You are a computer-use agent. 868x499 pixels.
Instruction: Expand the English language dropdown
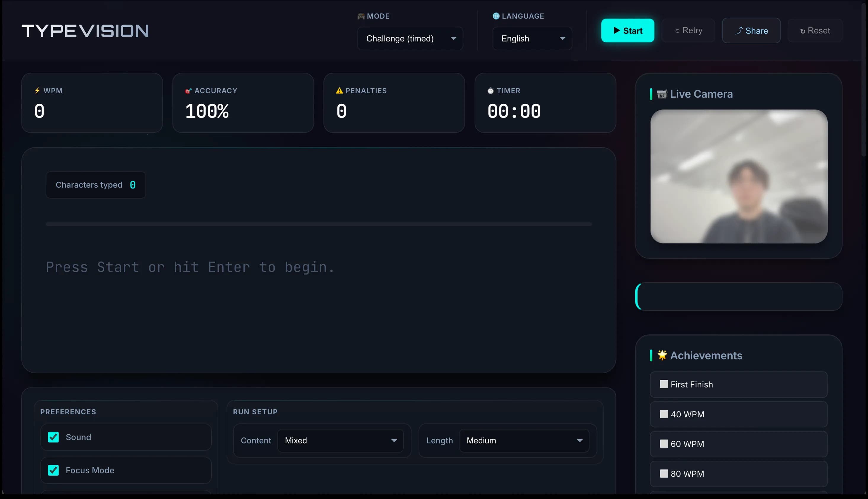532,38
